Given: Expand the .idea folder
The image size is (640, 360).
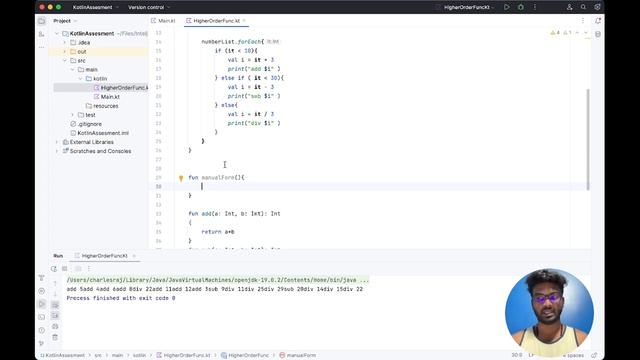Looking at the screenshot, I should (64, 42).
